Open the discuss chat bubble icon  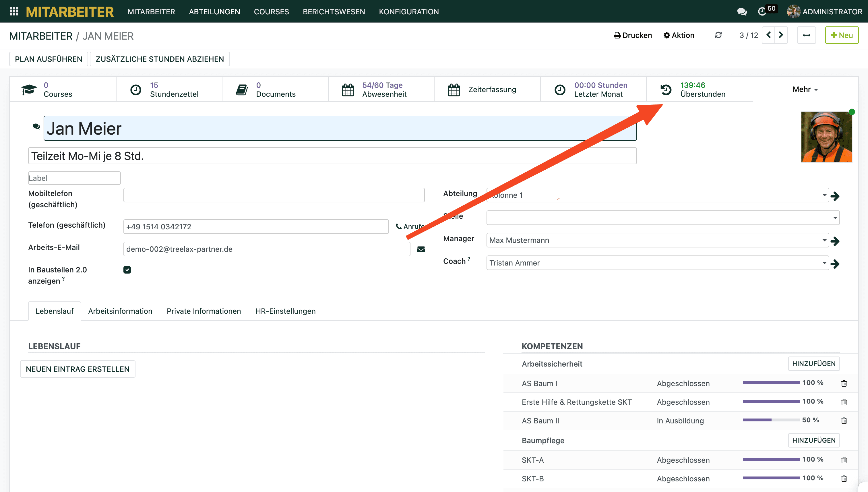point(742,12)
